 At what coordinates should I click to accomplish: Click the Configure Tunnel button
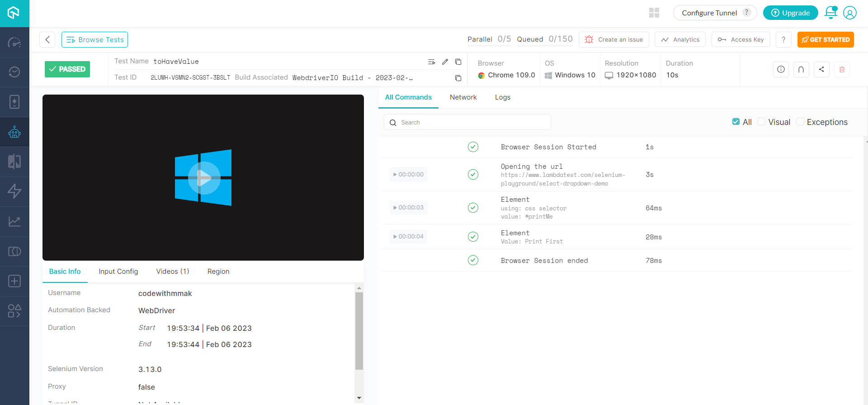(x=715, y=13)
